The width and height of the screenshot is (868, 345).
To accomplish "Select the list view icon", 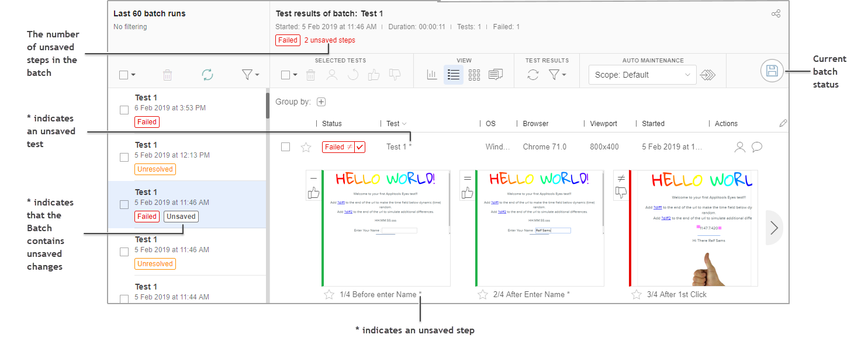I will (x=453, y=75).
